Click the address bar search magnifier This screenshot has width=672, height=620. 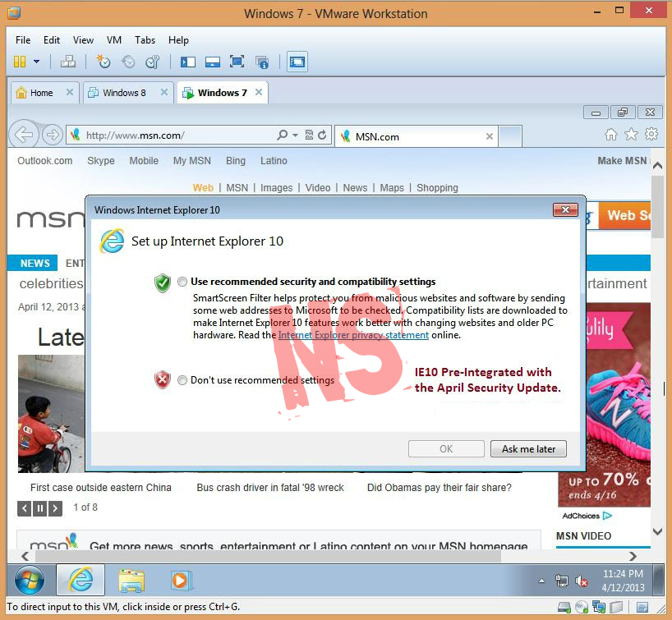click(282, 135)
